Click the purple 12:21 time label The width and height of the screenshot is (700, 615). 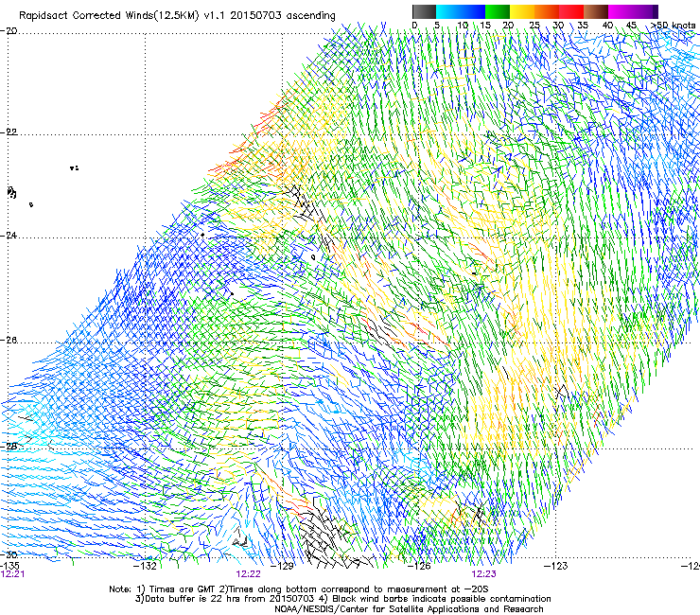tap(12, 574)
